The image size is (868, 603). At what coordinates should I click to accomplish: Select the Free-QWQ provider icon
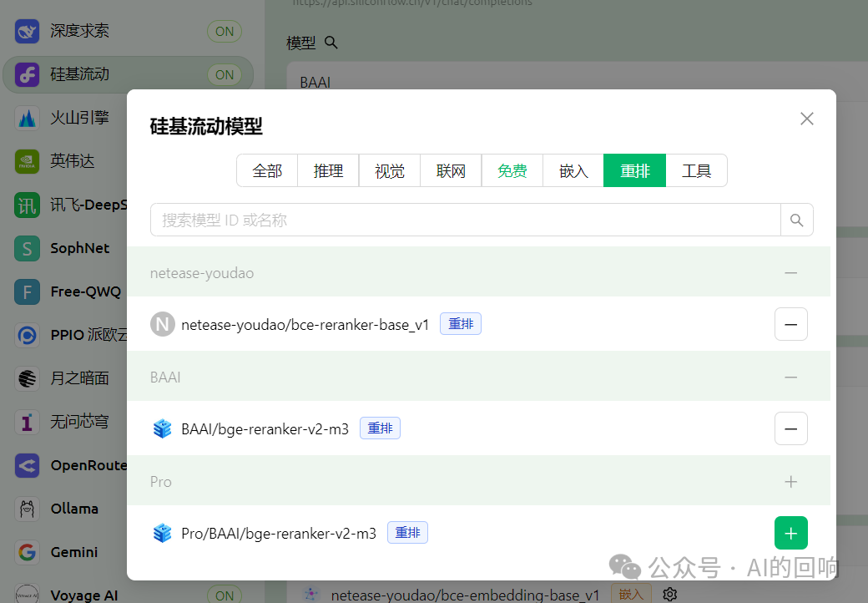coord(27,291)
